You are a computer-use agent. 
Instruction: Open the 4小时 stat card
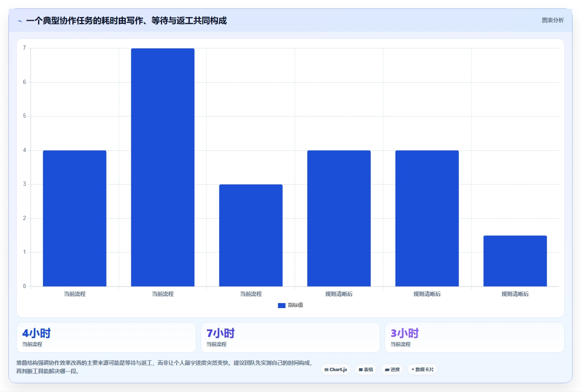tap(106, 337)
